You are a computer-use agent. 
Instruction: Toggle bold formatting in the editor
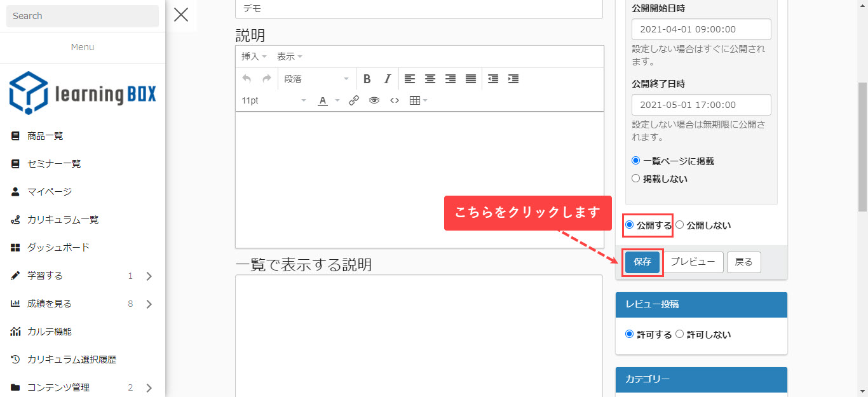[367, 79]
